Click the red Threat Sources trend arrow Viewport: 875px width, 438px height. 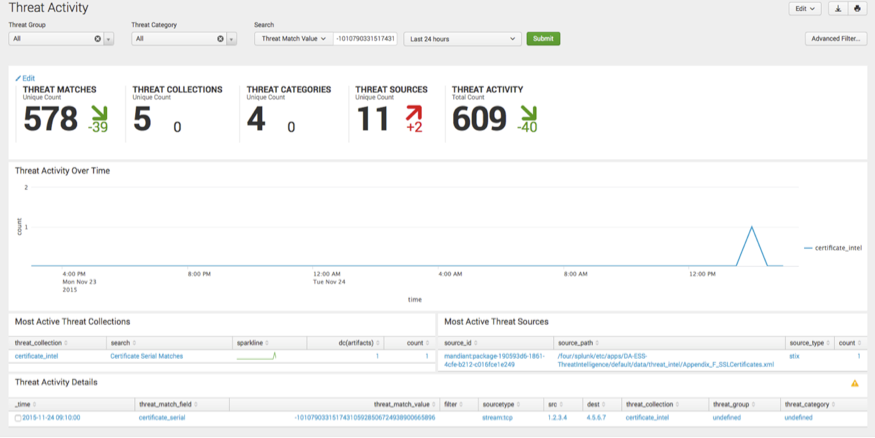click(x=413, y=115)
